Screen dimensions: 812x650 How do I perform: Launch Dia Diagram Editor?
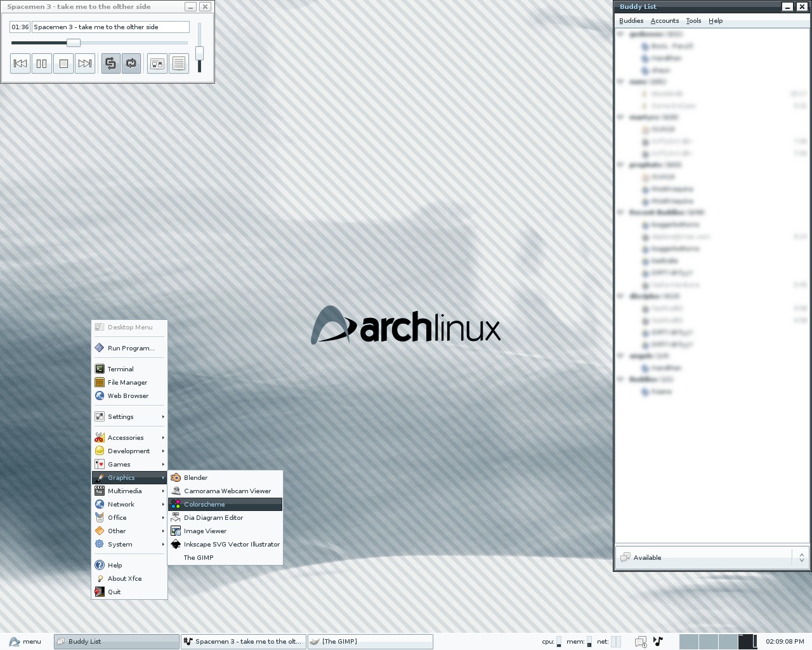coord(225,517)
